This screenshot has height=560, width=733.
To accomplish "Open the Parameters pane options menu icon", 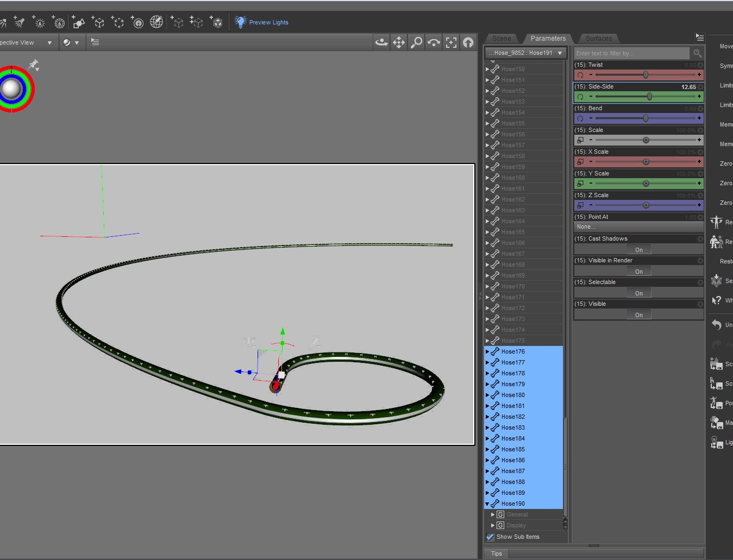I will [699, 37].
